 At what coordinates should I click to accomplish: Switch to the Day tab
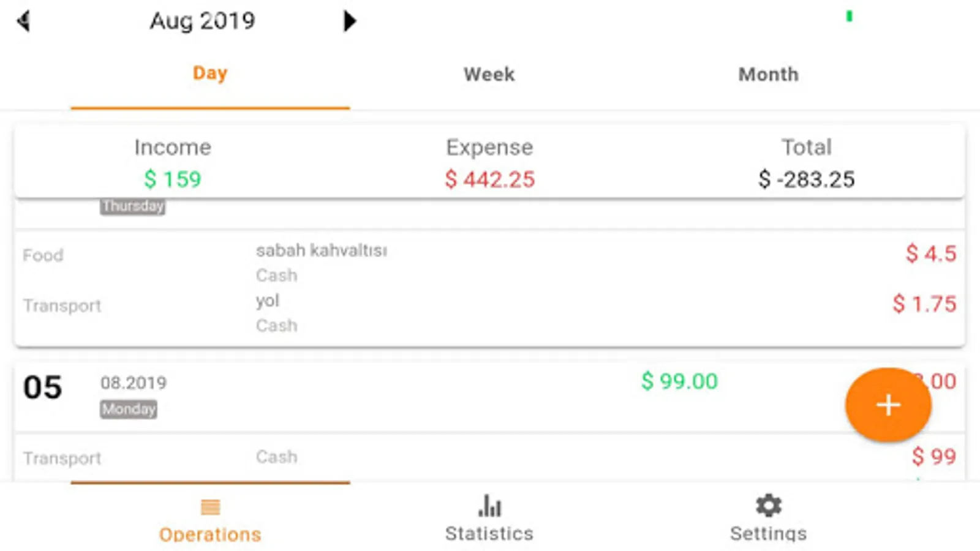(210, 73)
